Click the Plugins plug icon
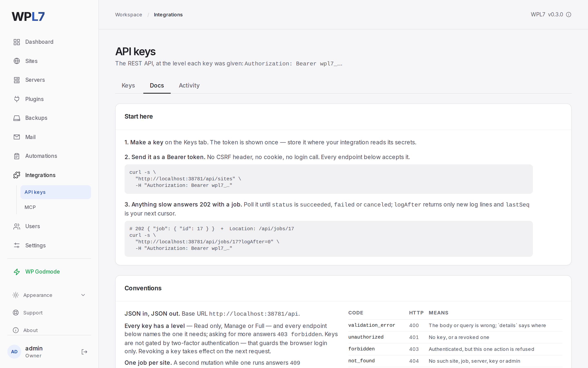 (x=17, y=99)
